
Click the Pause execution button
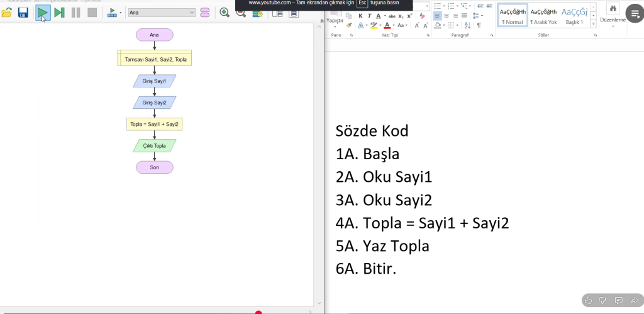point(75,12)
